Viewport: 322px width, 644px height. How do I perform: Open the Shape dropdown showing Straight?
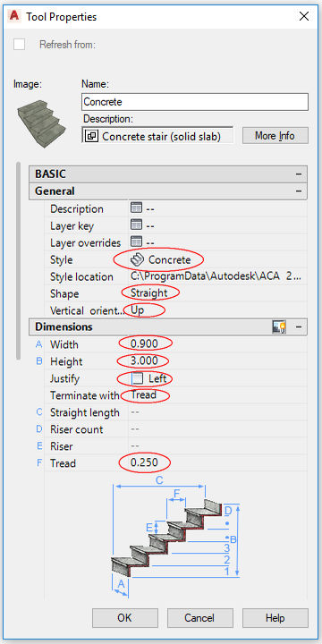point(217,293)
